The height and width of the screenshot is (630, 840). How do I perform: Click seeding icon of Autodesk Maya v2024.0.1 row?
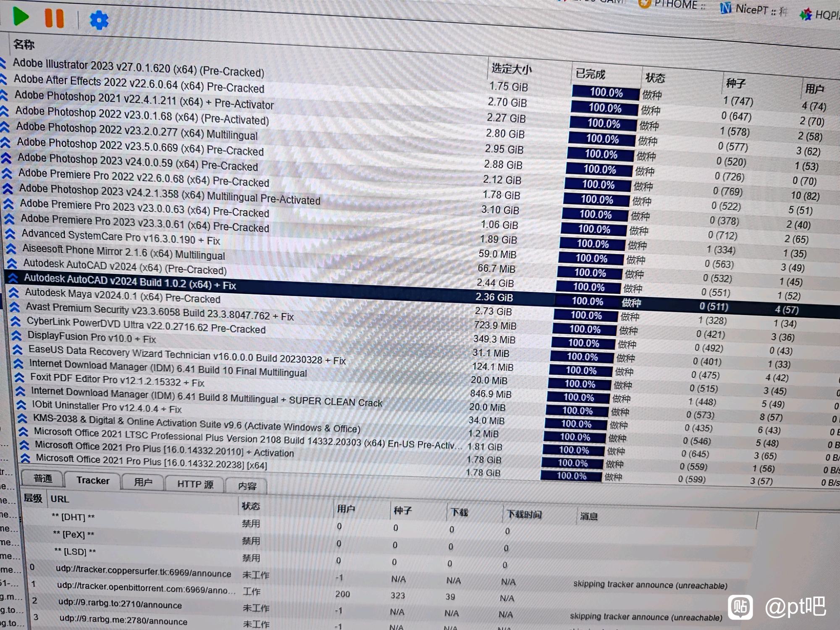tap(14, 292)
